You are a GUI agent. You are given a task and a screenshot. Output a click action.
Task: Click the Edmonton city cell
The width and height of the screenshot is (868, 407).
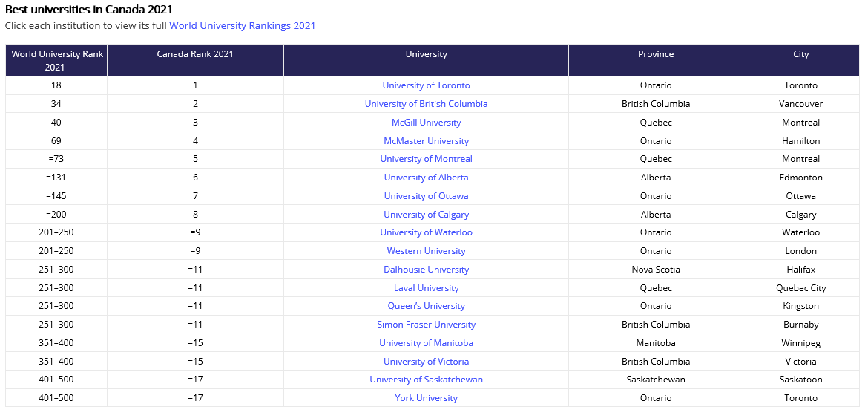[801, 178]
